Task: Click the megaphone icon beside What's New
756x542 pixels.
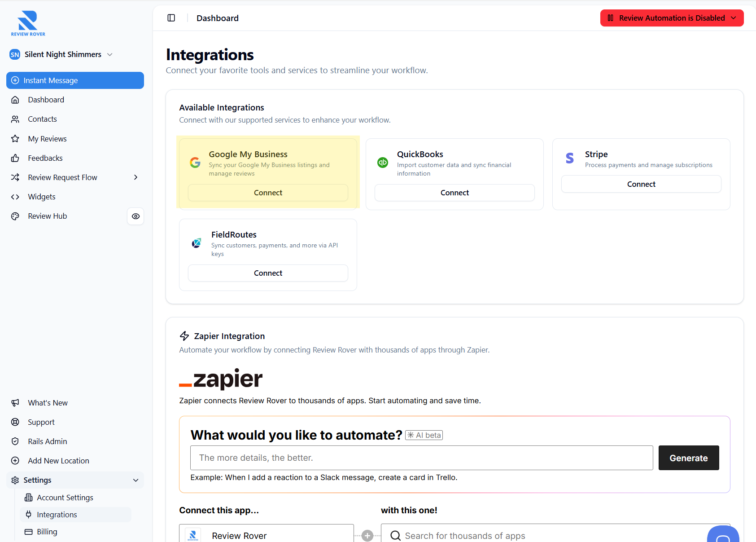Action: pyautogui.click(x=15, y=403)
